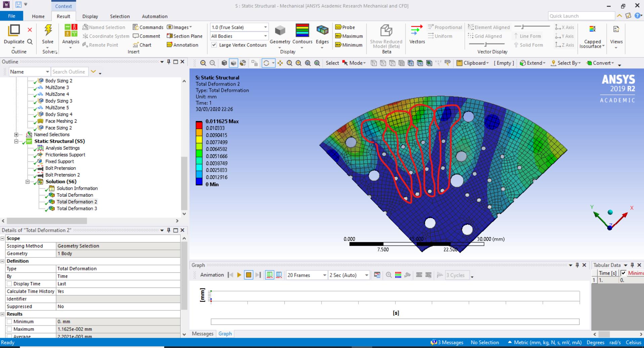Pin the Outline panel
The height and width of the screenshot is (348, 644).
click(169, 62)
